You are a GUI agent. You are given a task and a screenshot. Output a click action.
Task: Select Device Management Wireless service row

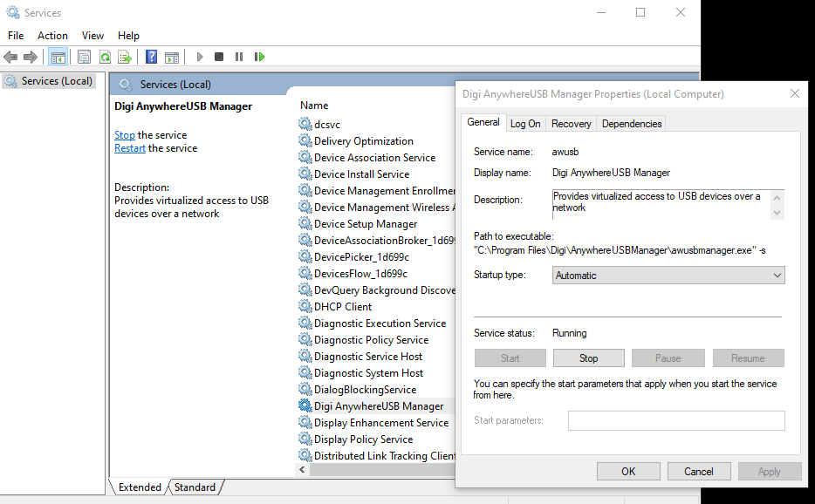pos(377,208)
